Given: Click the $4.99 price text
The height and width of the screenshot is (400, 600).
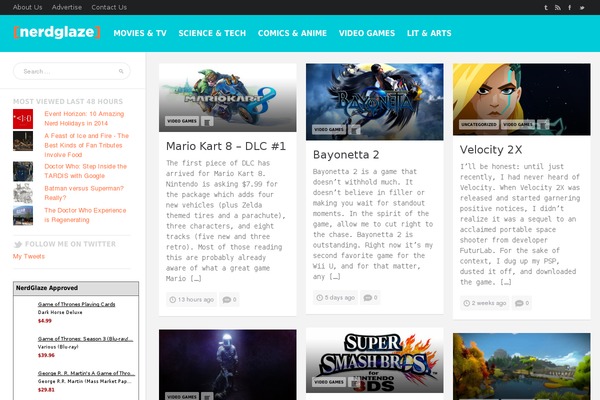Looking at the screenshot, I should point(45,321).
